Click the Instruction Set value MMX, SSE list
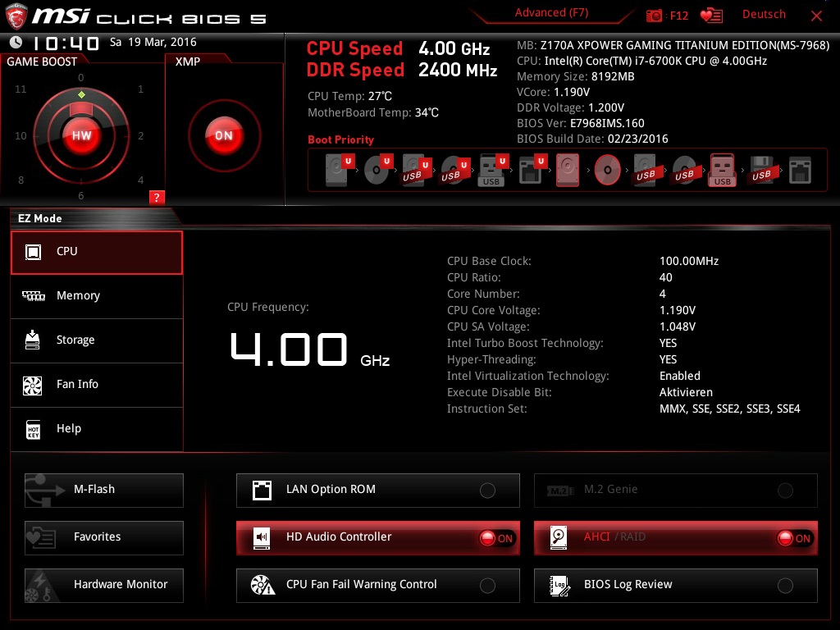This screenshot has height=630, width=840. [x=729, y=409]
